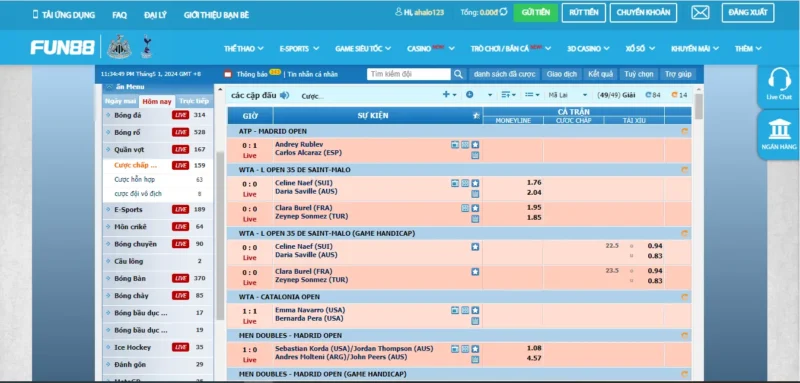Open the Kết quả results button
This screenshot has width=800, height=383.
[x=600, y=74]
